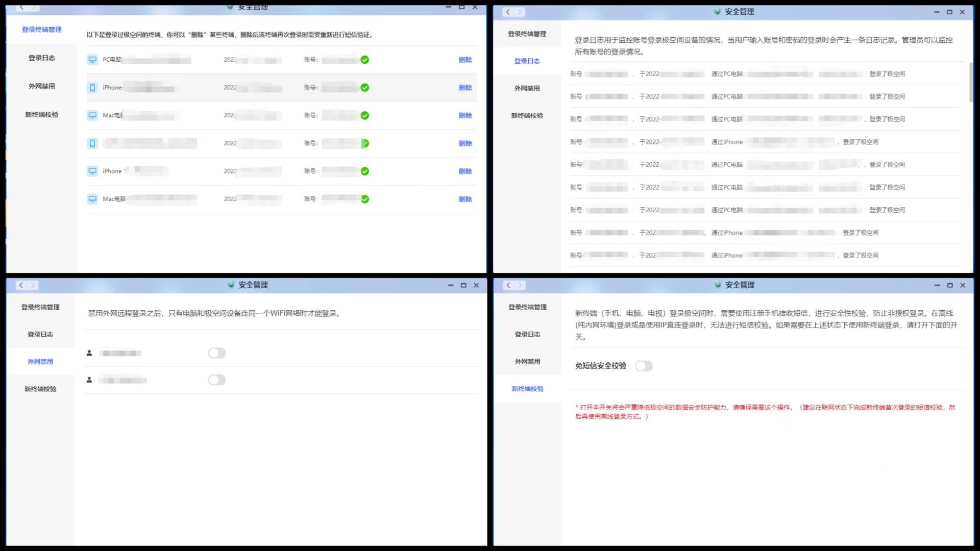Viewport: 980px width, 551px height.
Task: Delete the PC电脑 terminal entry
Action: point(465,60)
